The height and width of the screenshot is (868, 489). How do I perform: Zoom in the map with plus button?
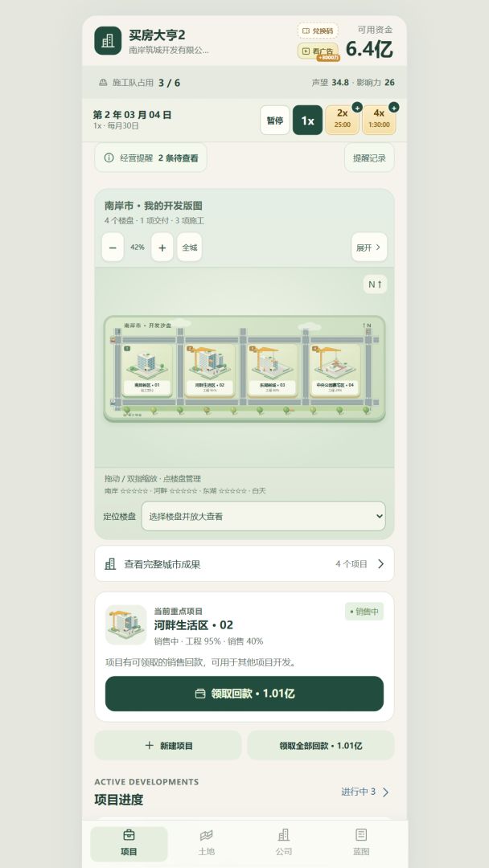tap(162, 248)
